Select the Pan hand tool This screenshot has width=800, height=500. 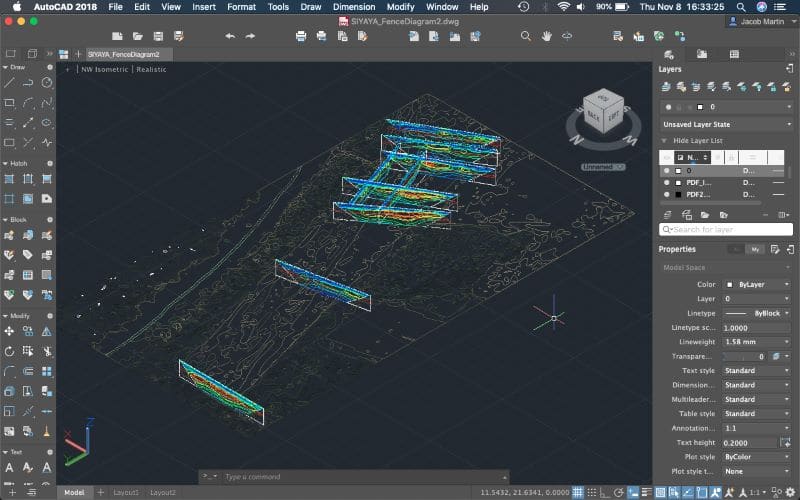547,36
